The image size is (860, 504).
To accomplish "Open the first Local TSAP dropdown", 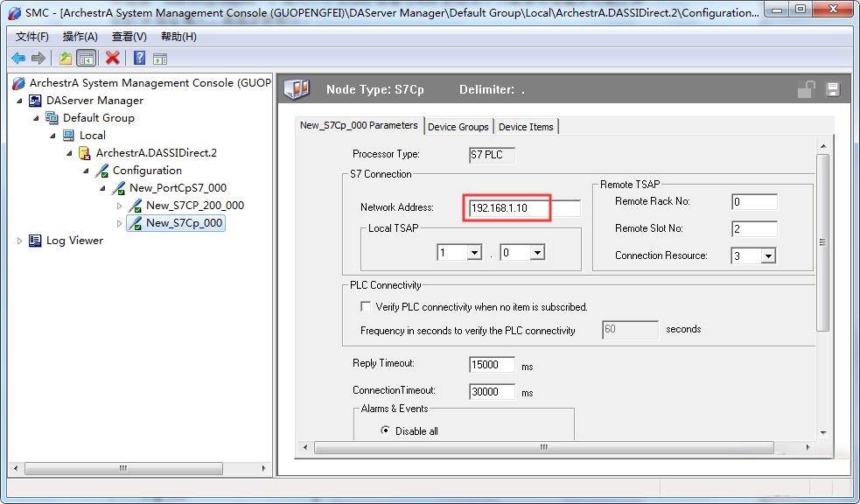I will 474,253.
